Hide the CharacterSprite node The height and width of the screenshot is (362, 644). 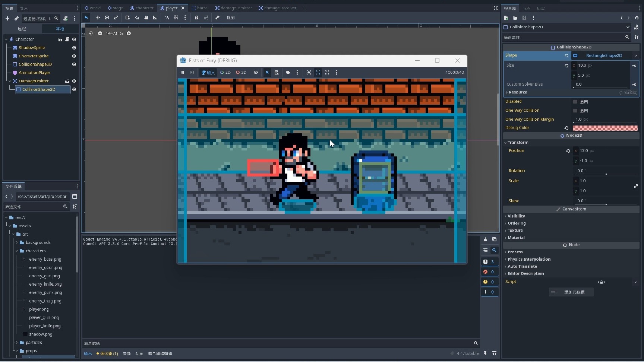[x=74, y=56]
